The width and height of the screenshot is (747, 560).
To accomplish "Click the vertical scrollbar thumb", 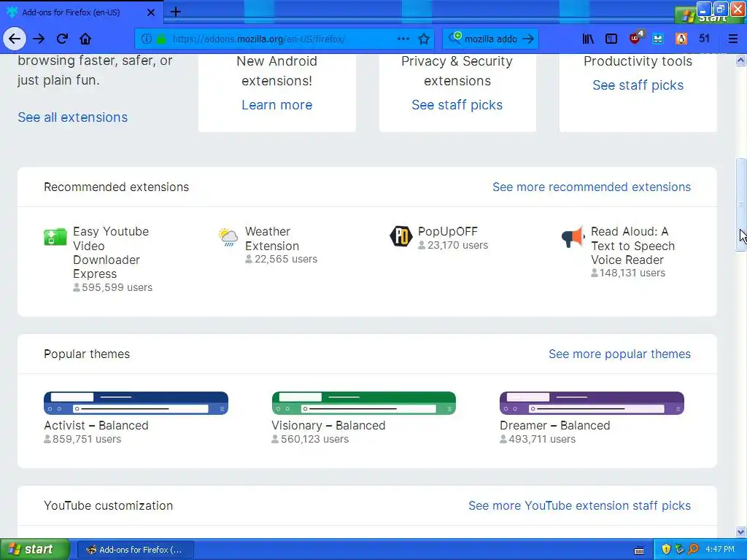I will [x=740, y=204].
